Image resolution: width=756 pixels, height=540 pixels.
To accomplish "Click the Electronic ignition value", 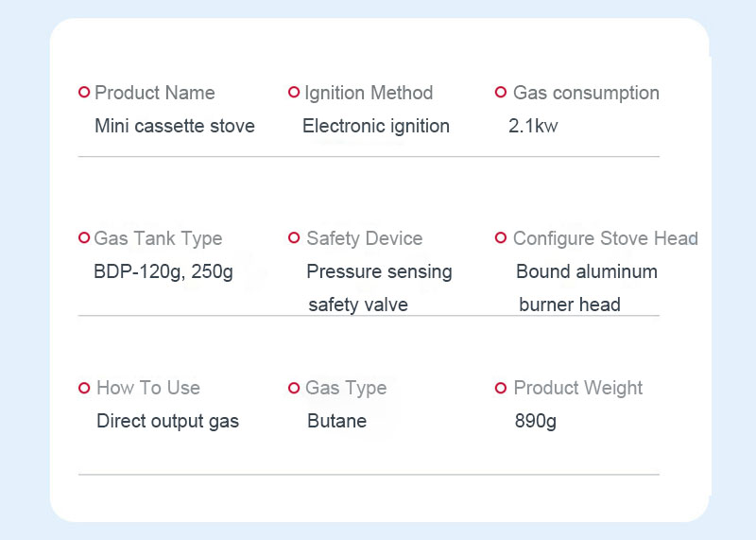I will [376, 126].
